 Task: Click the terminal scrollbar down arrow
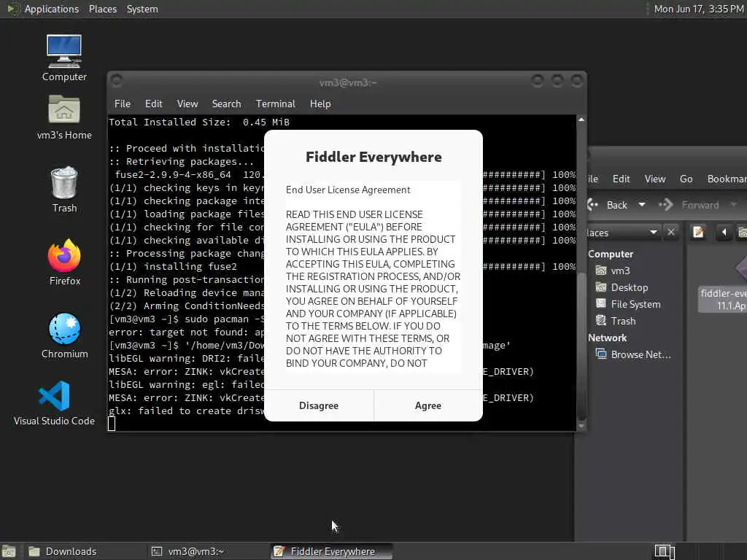pyautogui.click(x=581, y=426)
